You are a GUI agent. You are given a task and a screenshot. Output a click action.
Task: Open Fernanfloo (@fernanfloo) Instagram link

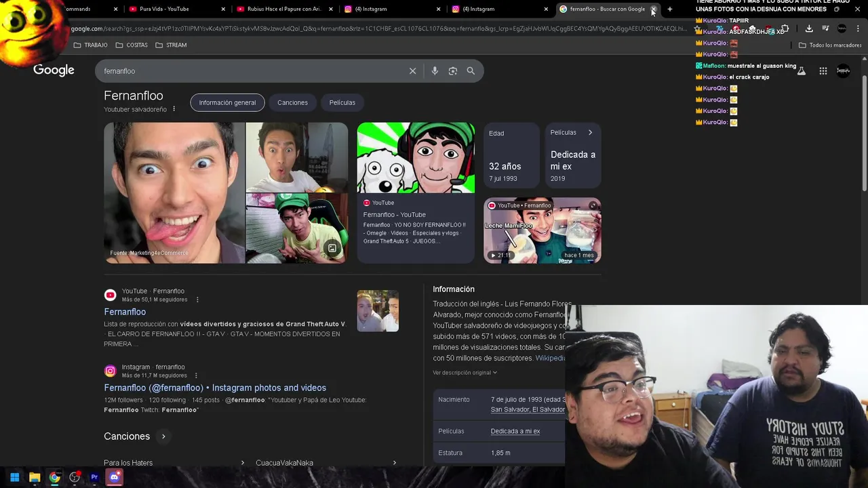[x=215, y=388]
